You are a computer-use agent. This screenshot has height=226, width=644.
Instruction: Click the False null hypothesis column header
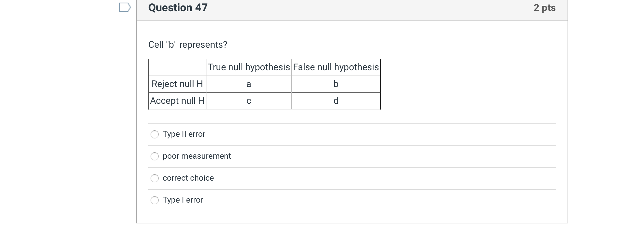(336, 67)
